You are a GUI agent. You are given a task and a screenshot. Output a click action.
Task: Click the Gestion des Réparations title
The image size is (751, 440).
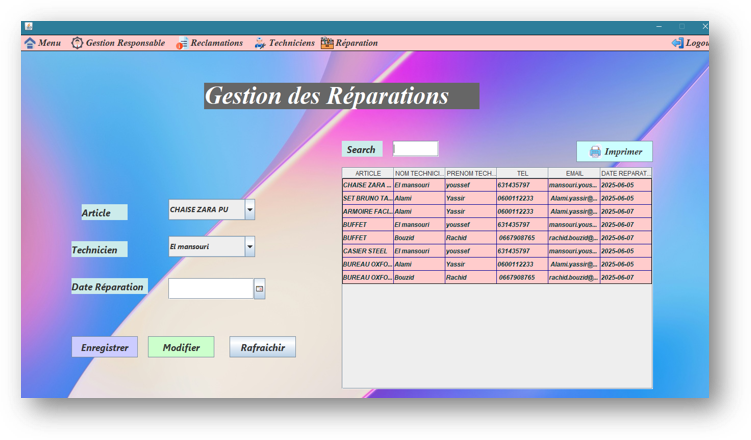click(341, 96)
